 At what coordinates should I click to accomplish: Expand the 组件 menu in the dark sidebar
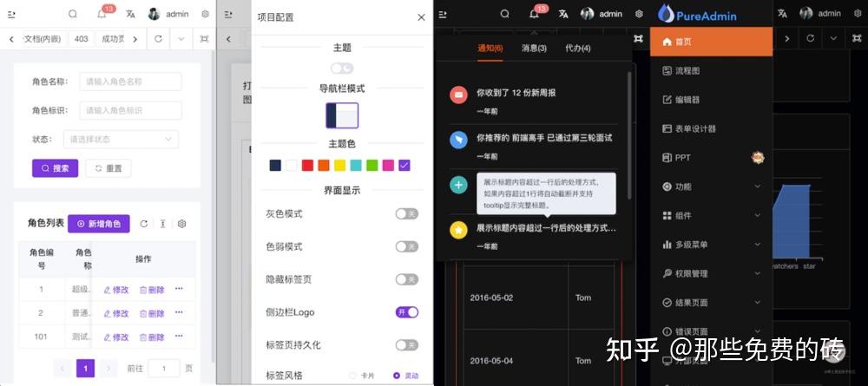[712, 216]
